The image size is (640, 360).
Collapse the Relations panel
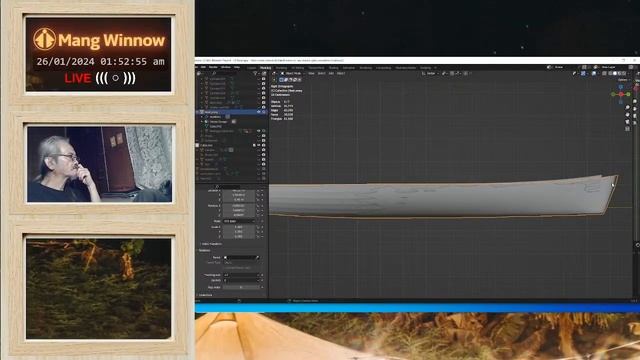point(204,250)
